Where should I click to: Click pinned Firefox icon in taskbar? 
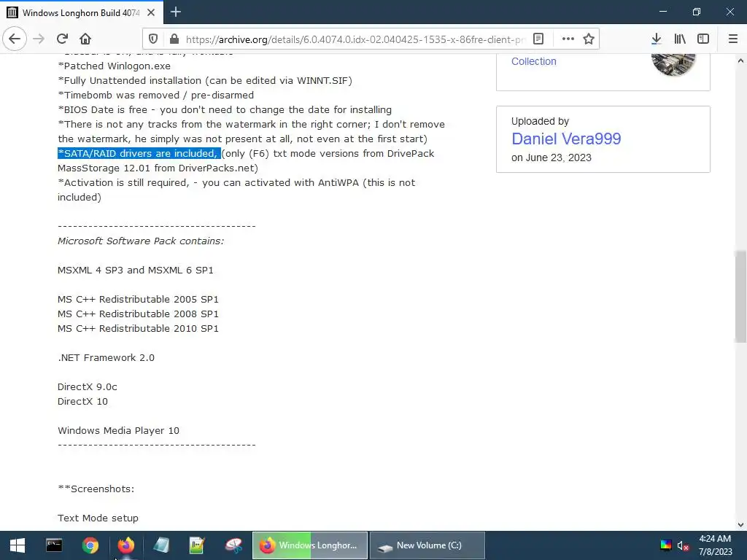tap(125, 545)
